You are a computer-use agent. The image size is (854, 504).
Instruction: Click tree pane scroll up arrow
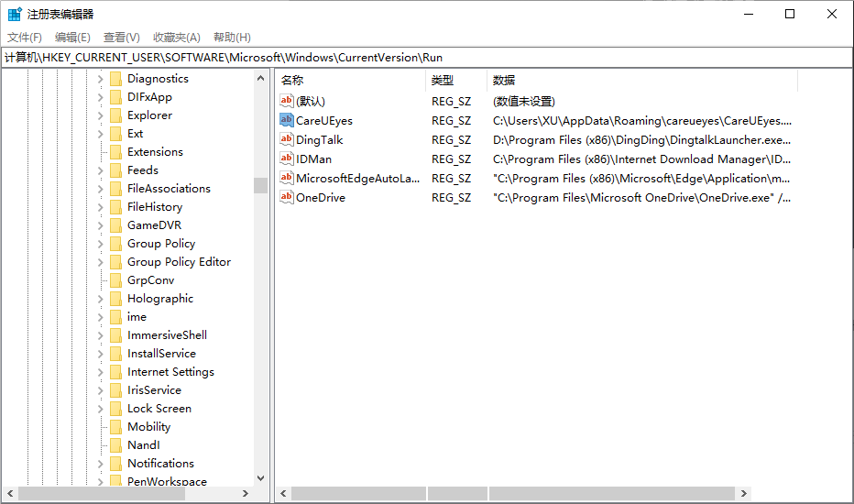coord(260,79)
